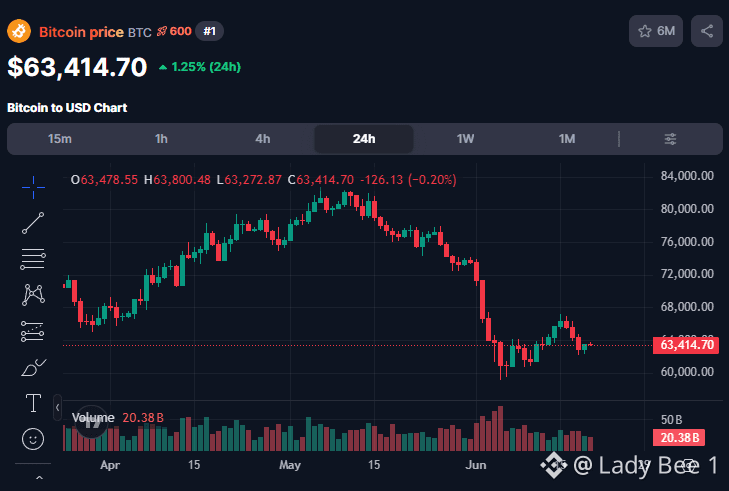Viewport: 729px width, 491px height.
Task: Click the 20.38 B volume axis label
Action: 679,438
